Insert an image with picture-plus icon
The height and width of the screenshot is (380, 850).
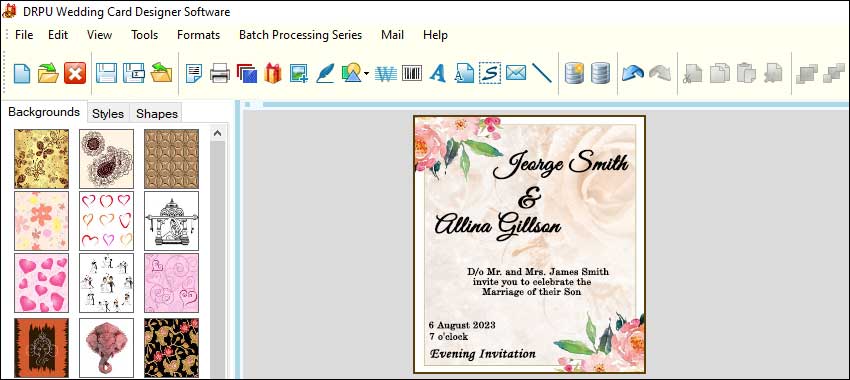[299, 73]
